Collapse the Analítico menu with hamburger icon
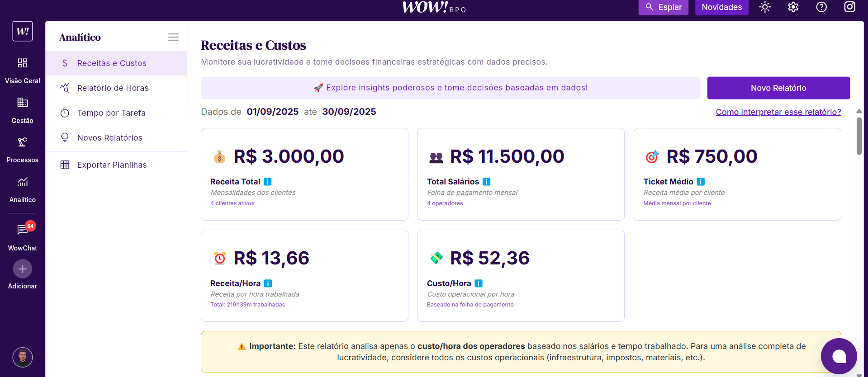 coord(173,37)
